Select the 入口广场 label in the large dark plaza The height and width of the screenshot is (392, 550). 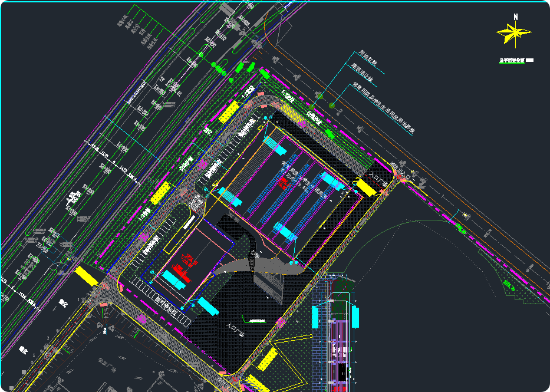pos(235,329)
